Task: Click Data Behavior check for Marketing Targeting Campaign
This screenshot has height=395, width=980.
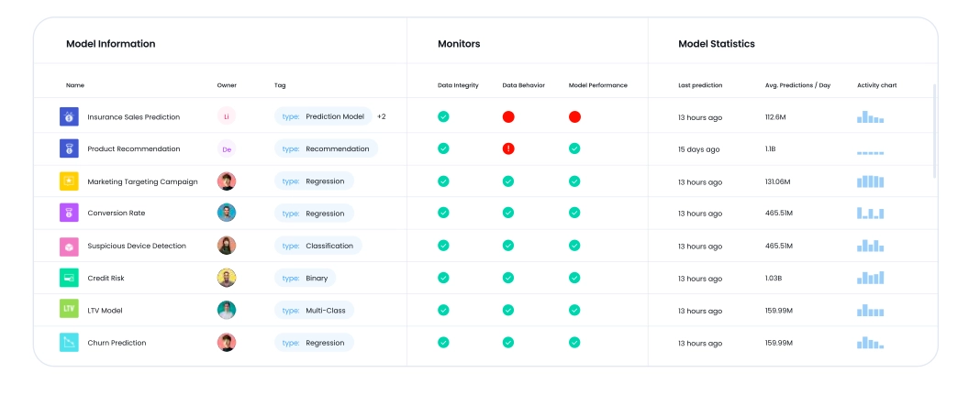Action: click(x=508, y=181)
